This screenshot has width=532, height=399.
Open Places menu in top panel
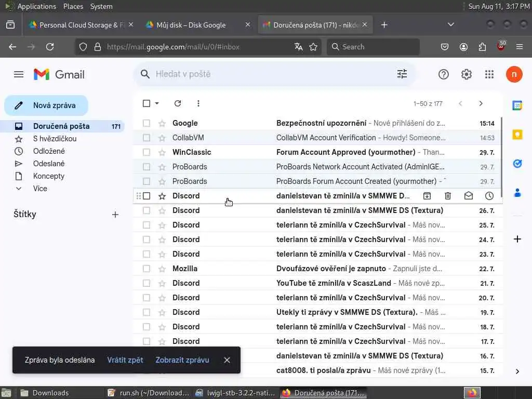tap(73, 6)
